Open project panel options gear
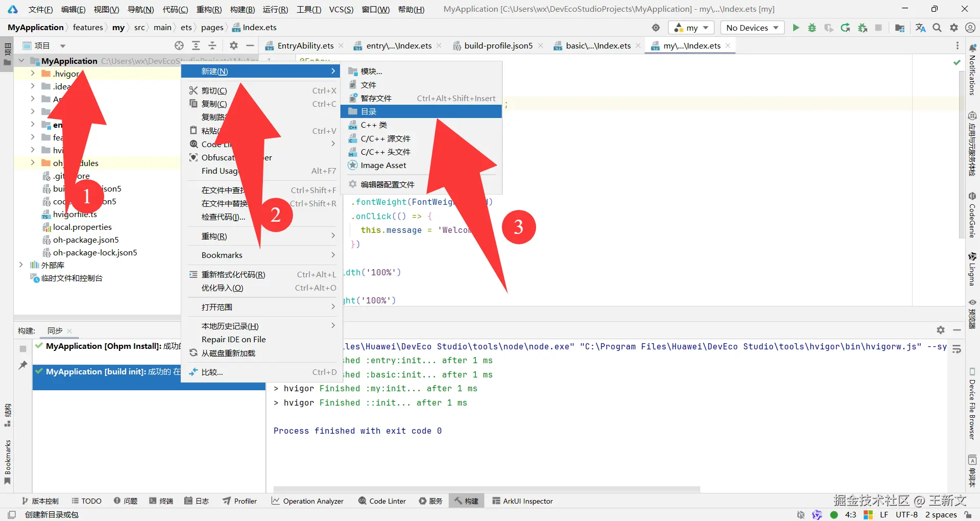The height and width of the screenshot is (521, 980). [x=234, y=45]
